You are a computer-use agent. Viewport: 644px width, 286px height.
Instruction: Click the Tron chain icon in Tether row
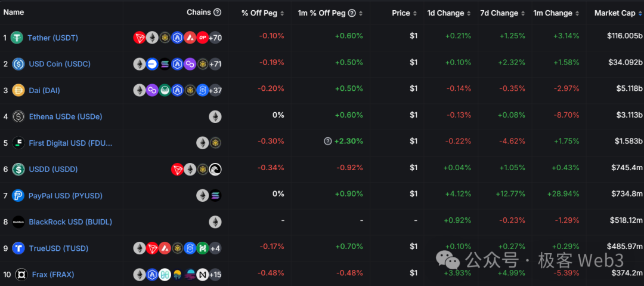click(140, 38)
